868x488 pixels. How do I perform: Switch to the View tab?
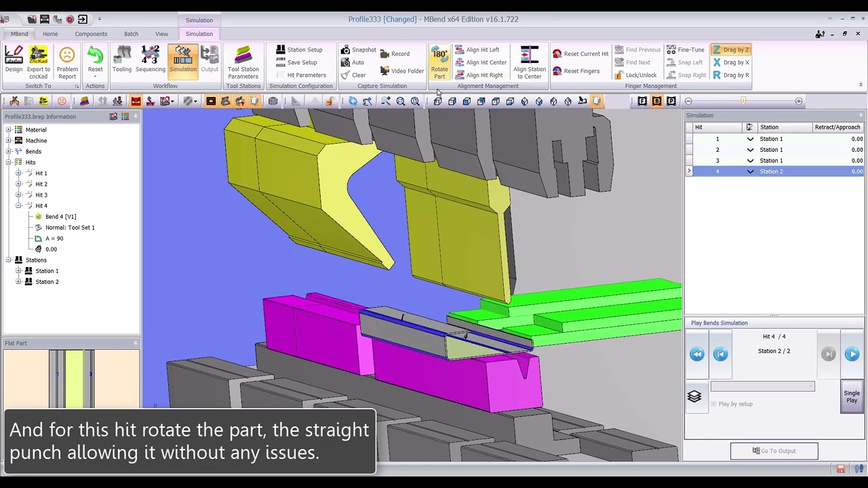point(161,34)
